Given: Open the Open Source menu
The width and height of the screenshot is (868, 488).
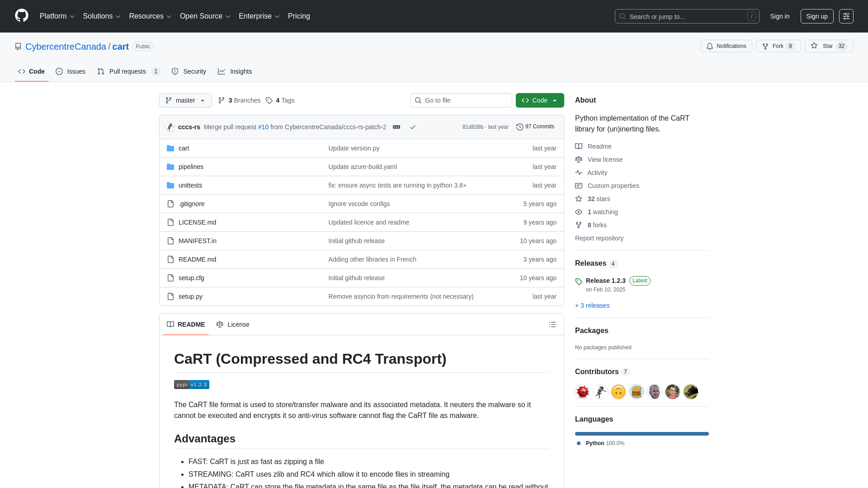Looking at the screenshot, I should [x=205, y=16].
